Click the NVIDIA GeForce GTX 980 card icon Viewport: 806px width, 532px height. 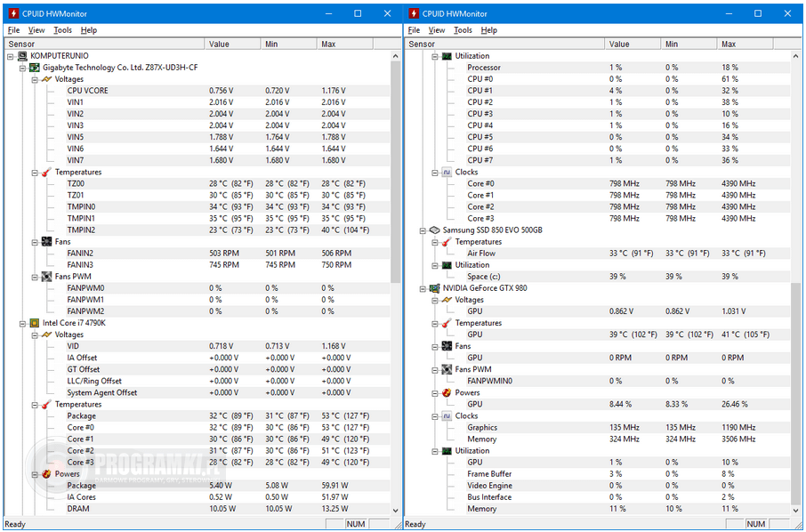tap(435, 288)
